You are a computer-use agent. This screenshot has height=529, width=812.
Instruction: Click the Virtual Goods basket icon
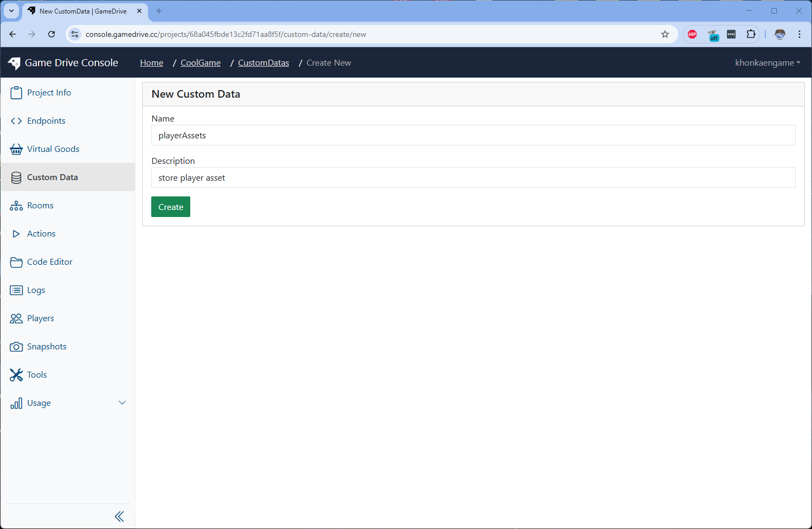(16, 149)
